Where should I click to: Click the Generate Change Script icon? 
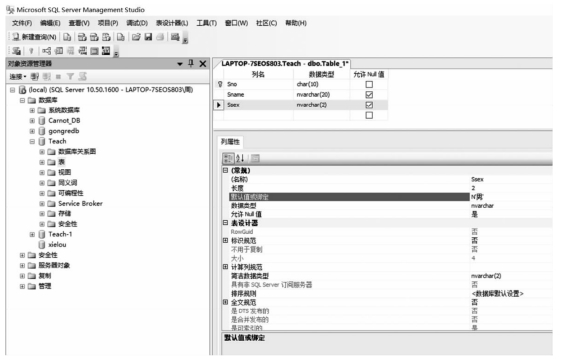coord(16,51)
